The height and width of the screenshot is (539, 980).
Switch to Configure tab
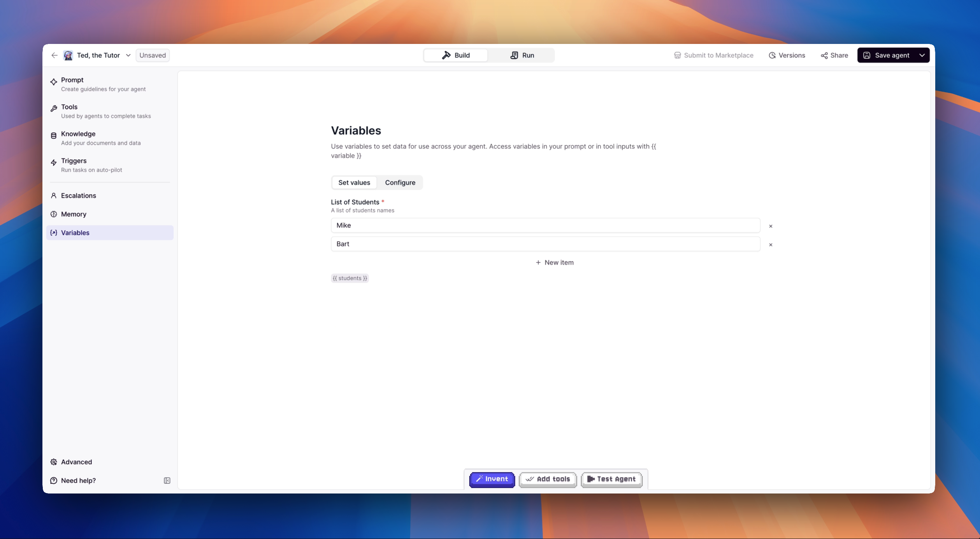[400, 183]
